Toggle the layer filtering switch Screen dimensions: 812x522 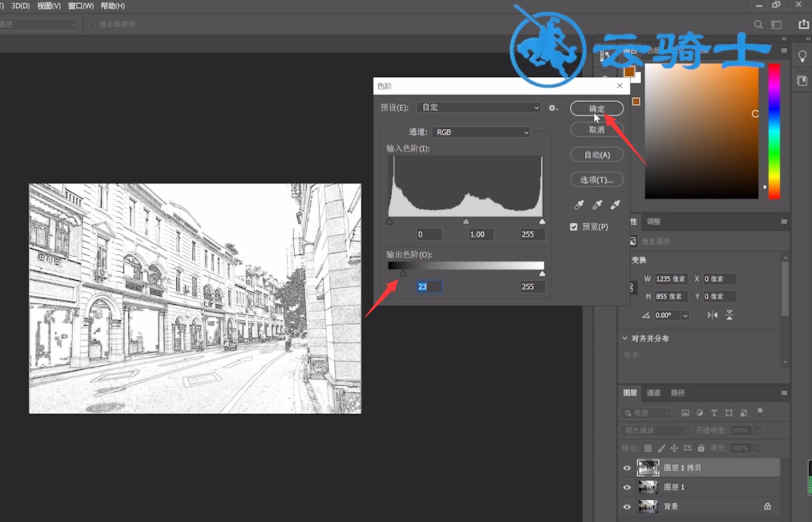tap(760, 412)
